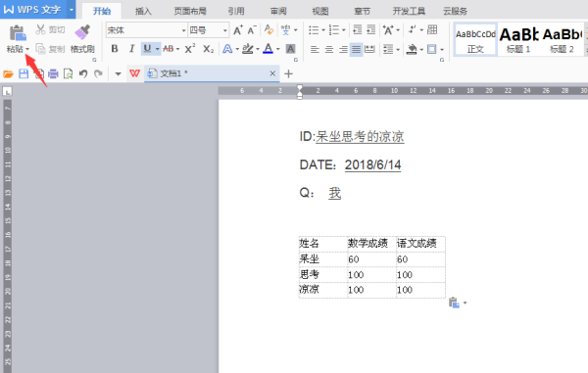Align text left
This screenshot has width=588, height=373.
315,49
